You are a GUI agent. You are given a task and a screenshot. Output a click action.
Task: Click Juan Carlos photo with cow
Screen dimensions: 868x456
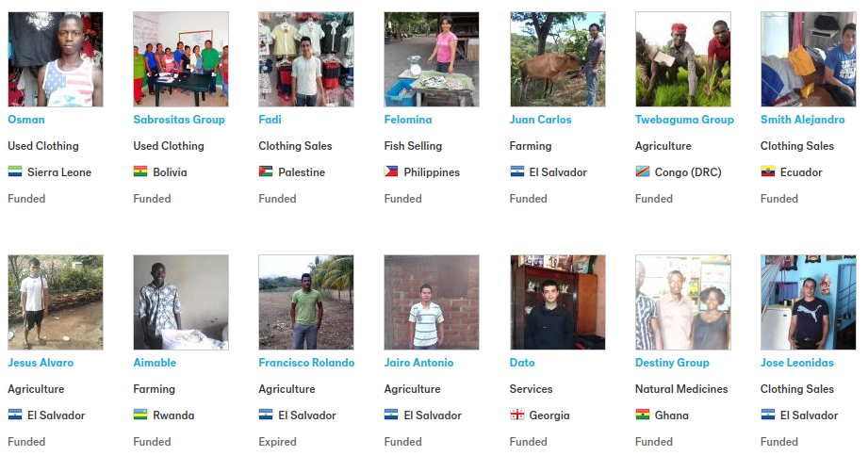tap(557, 59)
